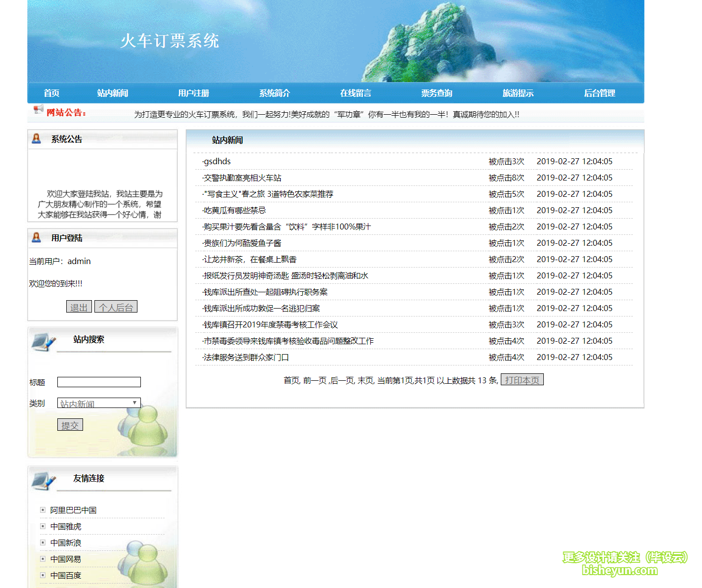Click the 退出 logout button
The image size is (702, 588).
(79, 307)
